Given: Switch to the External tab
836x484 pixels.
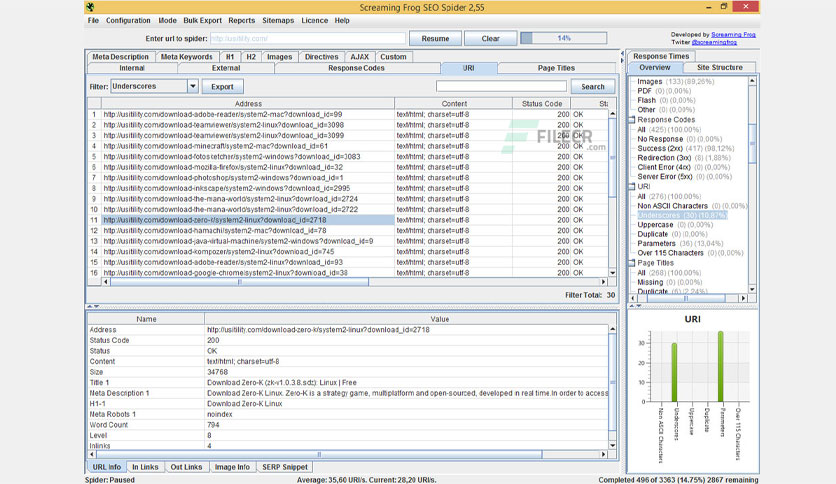Looking at the screenshot, I should [226, 68].
